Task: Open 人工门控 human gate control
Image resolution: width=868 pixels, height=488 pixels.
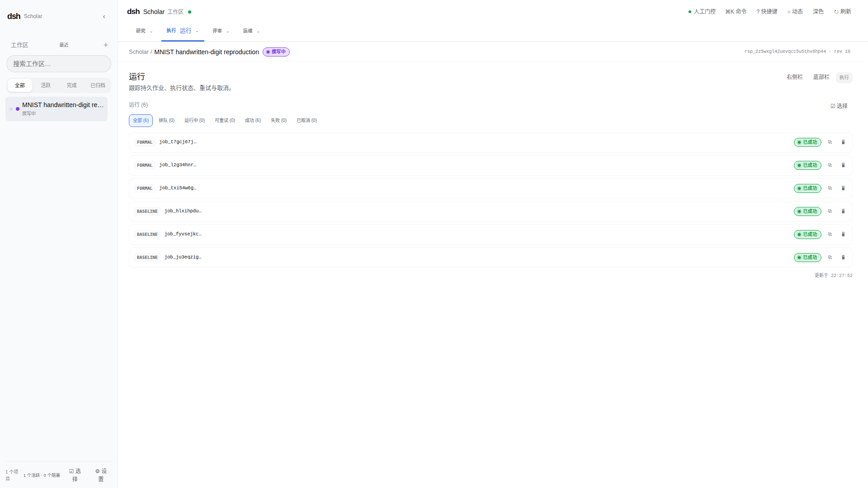Action: coord(702,12)
